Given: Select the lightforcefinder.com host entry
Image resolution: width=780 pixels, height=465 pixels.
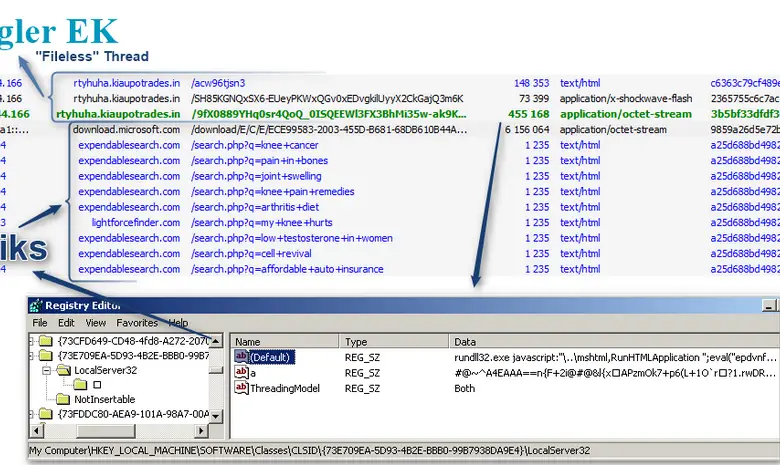Looking at the screenshot, I should [x=136, y=222].
